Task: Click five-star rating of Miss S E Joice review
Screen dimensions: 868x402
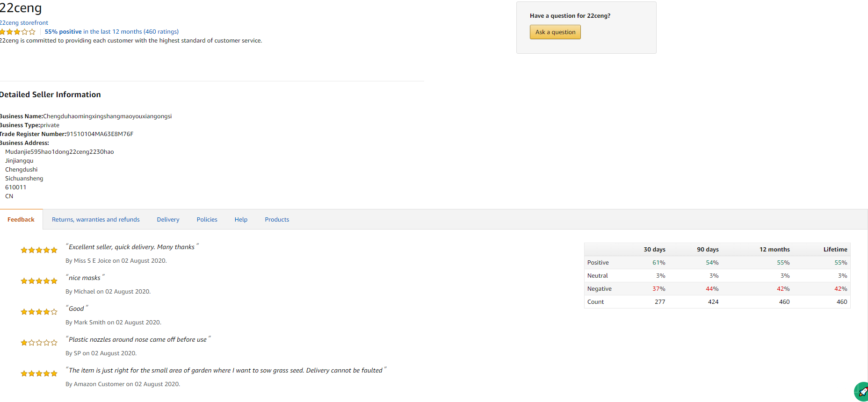Action: click(39, 250)
